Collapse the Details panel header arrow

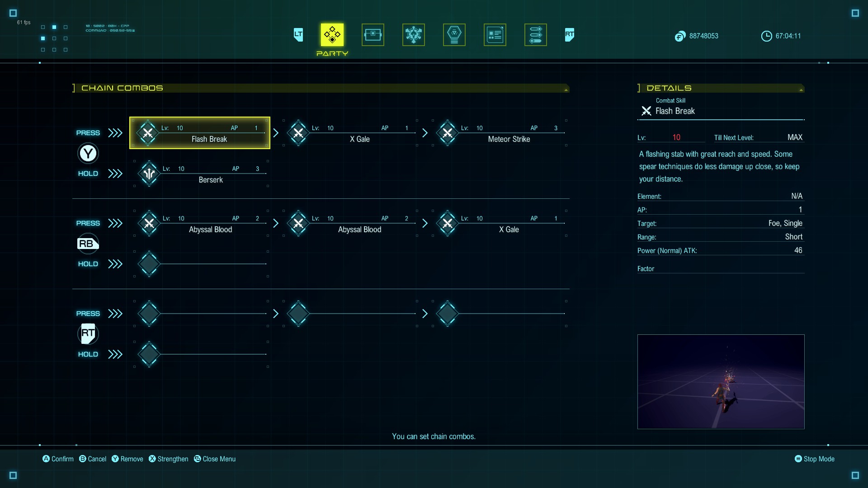(x=801, y=89)
